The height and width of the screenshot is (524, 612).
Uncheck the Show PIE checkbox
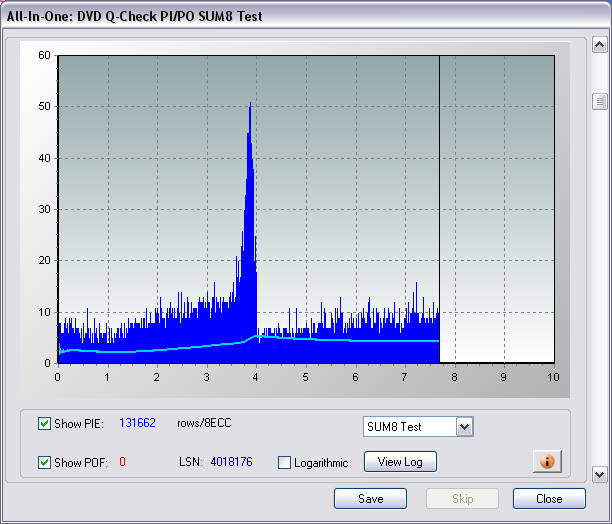[44, 423]
